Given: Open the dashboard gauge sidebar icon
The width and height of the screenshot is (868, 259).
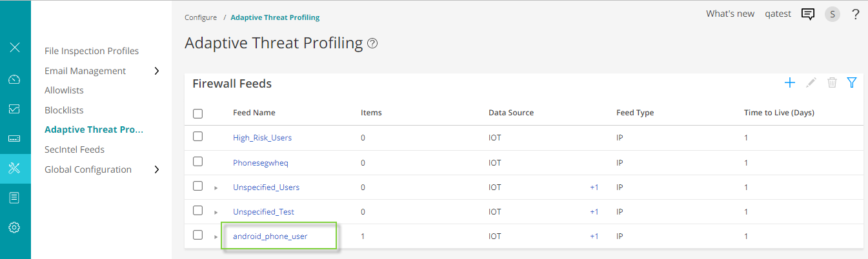Looking at the screenshot, I should [14, 79].
